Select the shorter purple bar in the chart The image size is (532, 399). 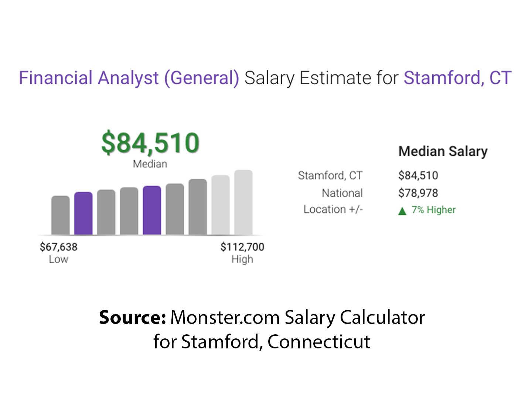point(83,213)
